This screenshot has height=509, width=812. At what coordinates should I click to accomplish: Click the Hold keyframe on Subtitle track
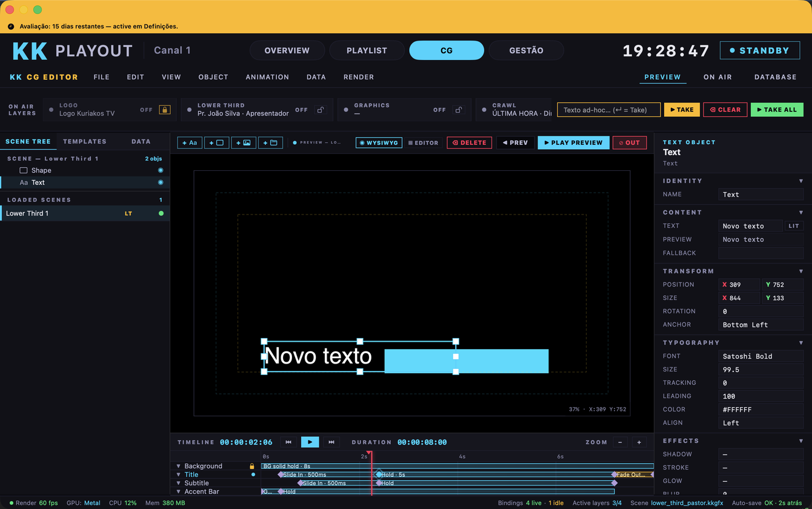tap(379, 483)
